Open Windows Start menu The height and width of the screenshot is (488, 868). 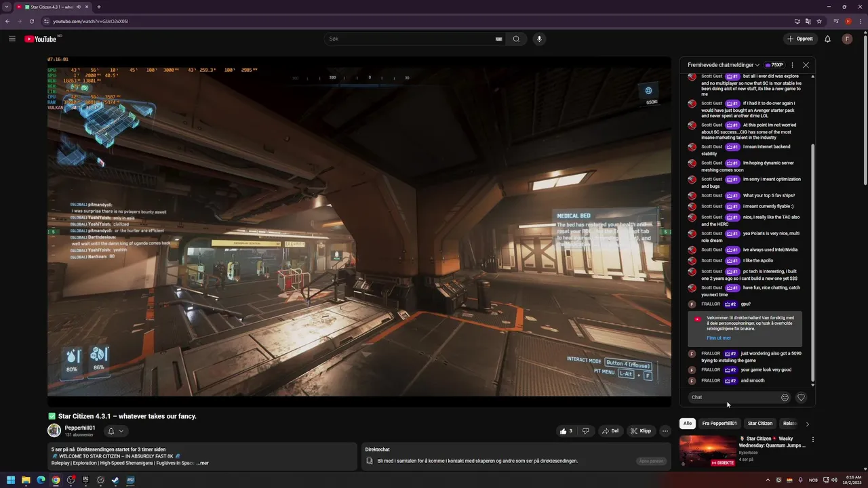[x=11, y=480]
